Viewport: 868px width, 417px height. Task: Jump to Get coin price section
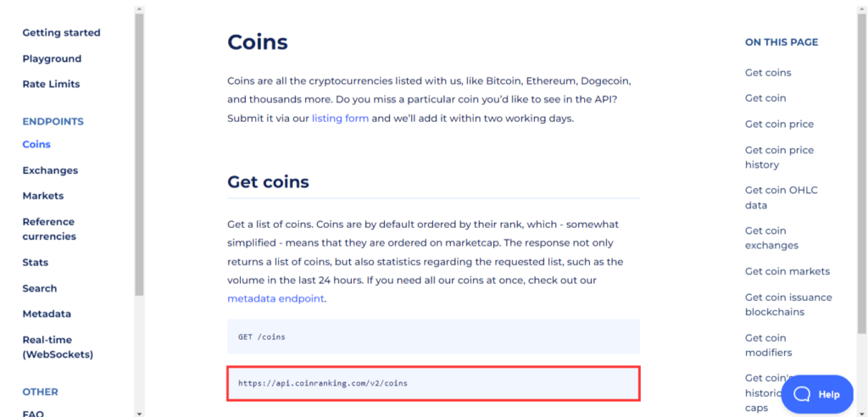[x=779, y=125]
